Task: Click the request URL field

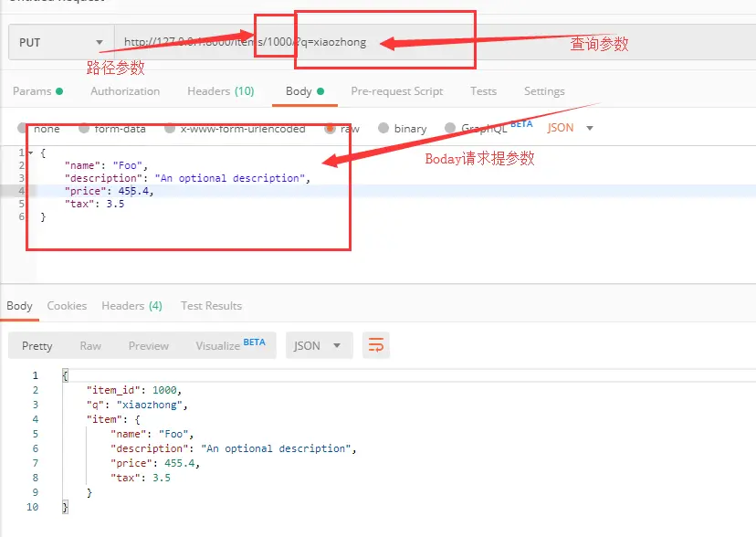Action: coord(435,42)
